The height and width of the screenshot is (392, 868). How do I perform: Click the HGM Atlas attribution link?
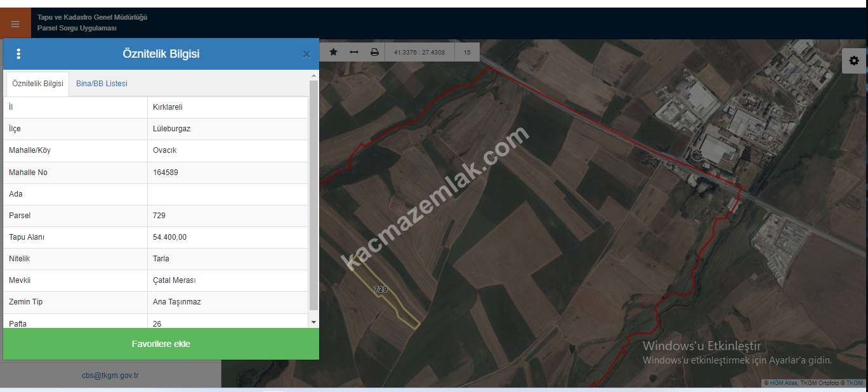tap(784, 383)
